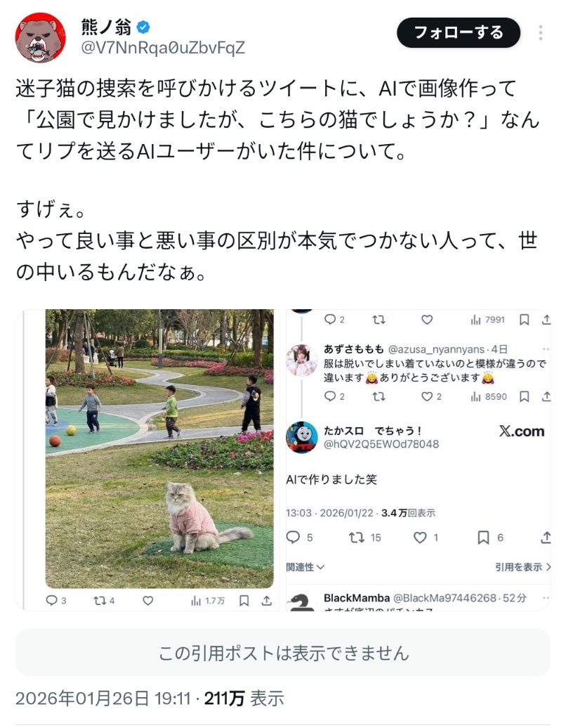Open 熊ノ翁's bear profile avatar

40,38
